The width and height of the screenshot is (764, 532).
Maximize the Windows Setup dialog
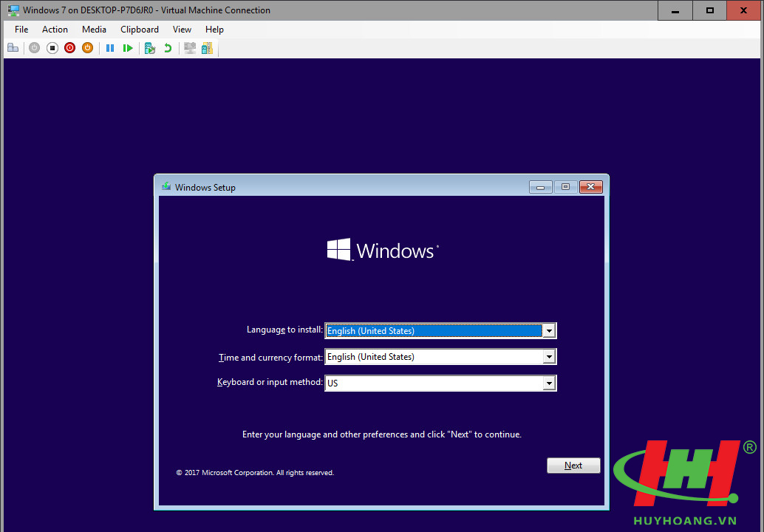tap(565, 187)
